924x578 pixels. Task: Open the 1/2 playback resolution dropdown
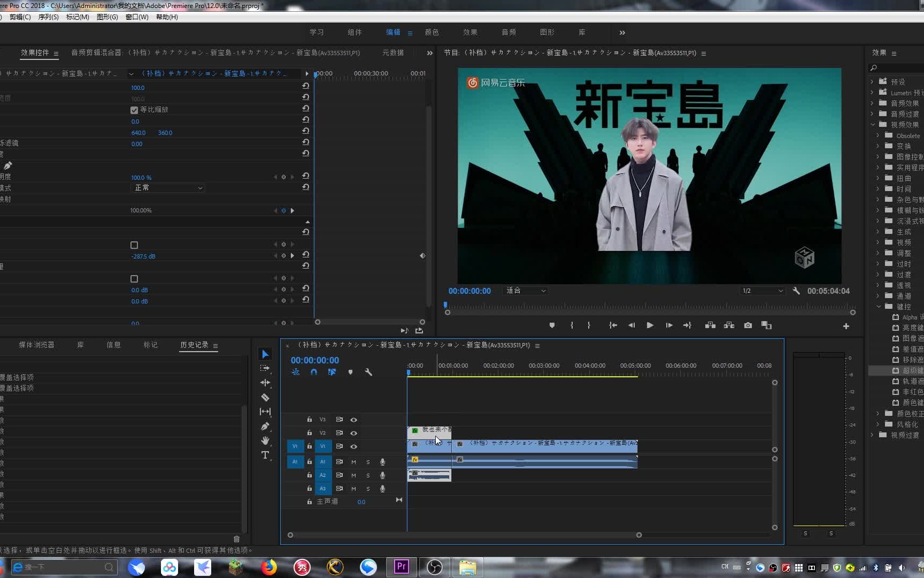[763, 291]
